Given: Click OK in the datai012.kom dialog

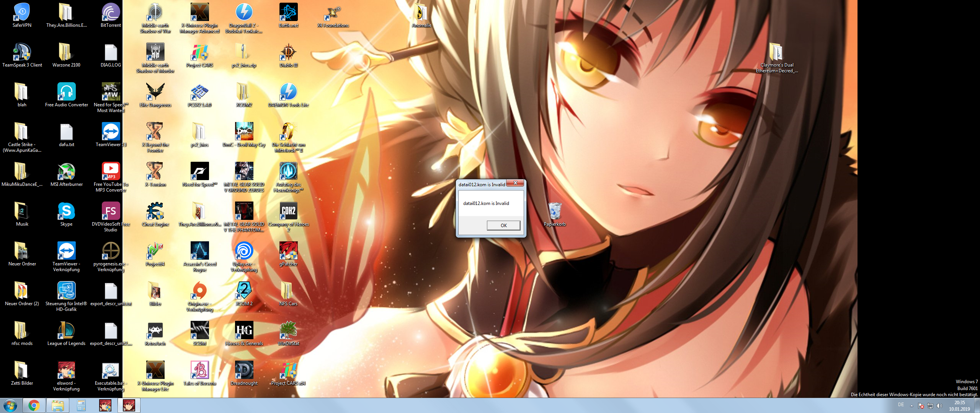Looking at the screenshot, I should (503, 226).
